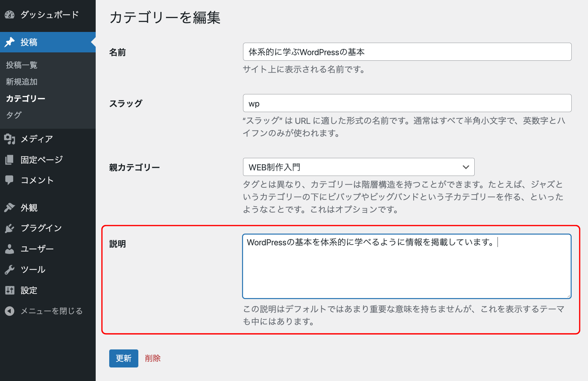This screenshot has height=381, width=588.
Task: Open the プラグイン menu
Action: (48, 228)
